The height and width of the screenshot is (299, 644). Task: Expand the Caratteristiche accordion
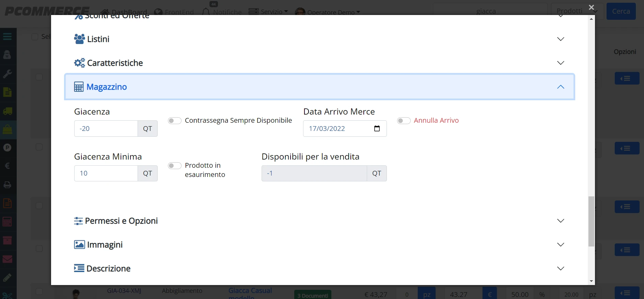[x=319, y=63]
